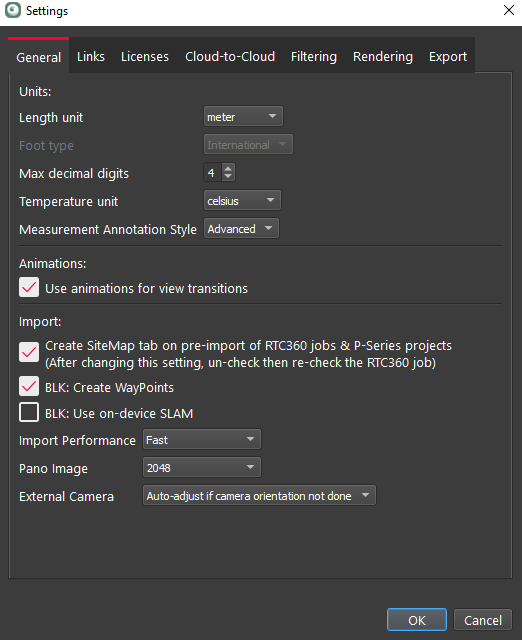
Task: Open the Pano Image dropdown showing 2048
Action: [x=202, y=467]
